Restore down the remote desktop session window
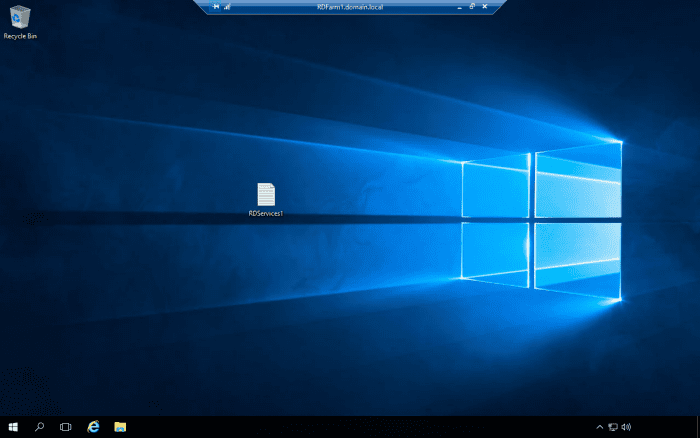700x438 pixels. (472, 7)
